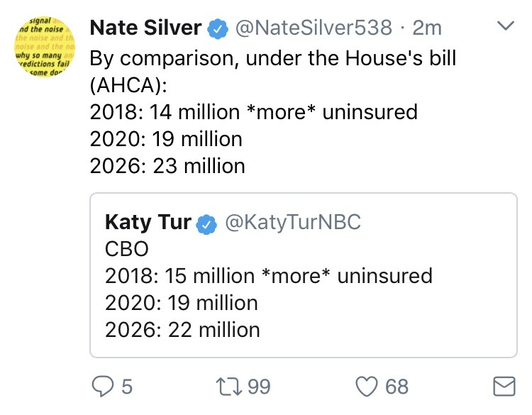Screen dimensions: 532x415
Task: Open tweet options chevron menu
Action: (506, 26)
